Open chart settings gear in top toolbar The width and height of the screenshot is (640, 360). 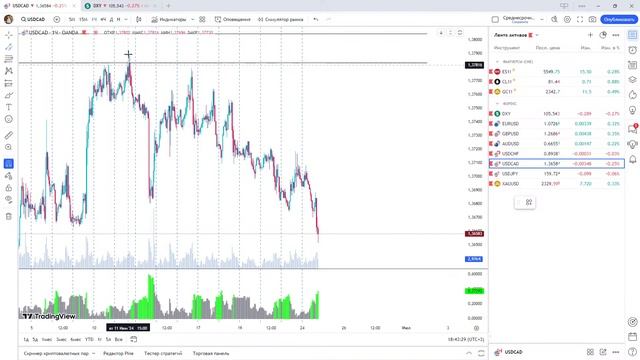[567, 19]
